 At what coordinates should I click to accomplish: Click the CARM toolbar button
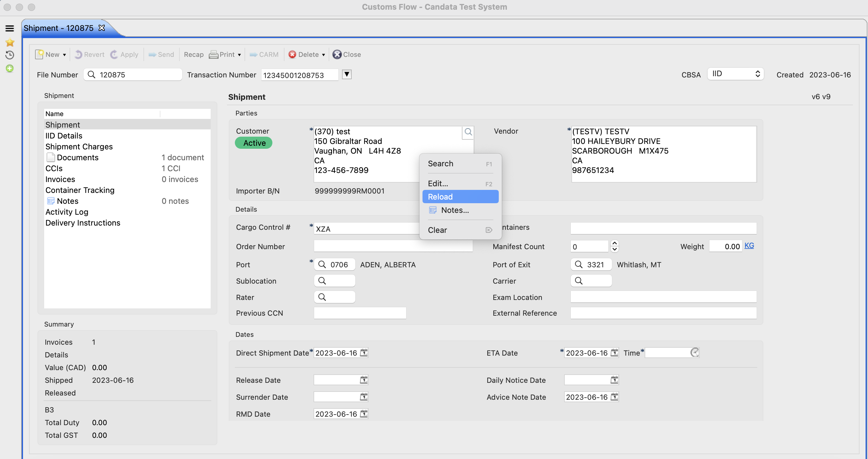[264, 54]
